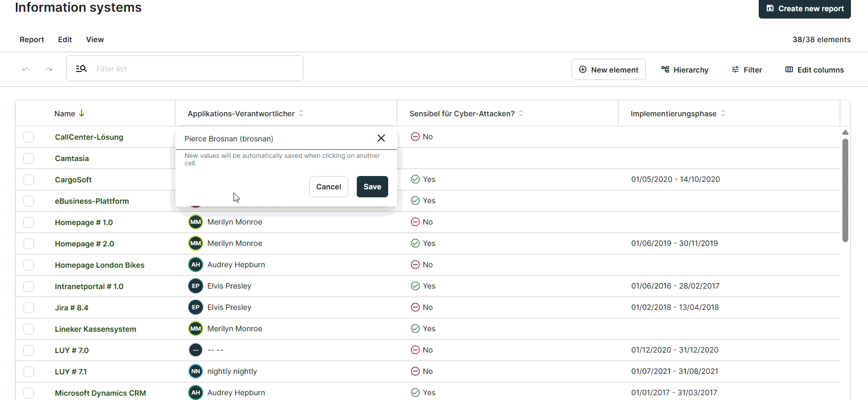The image size is (868, 400).
Task: Click the No icon in LUY # 7.0 row
Action: (415, 350)
